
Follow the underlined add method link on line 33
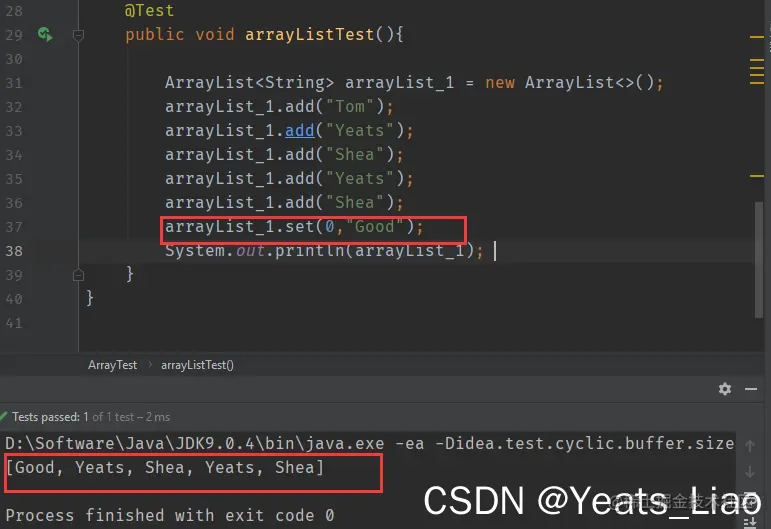pos(299,130)
